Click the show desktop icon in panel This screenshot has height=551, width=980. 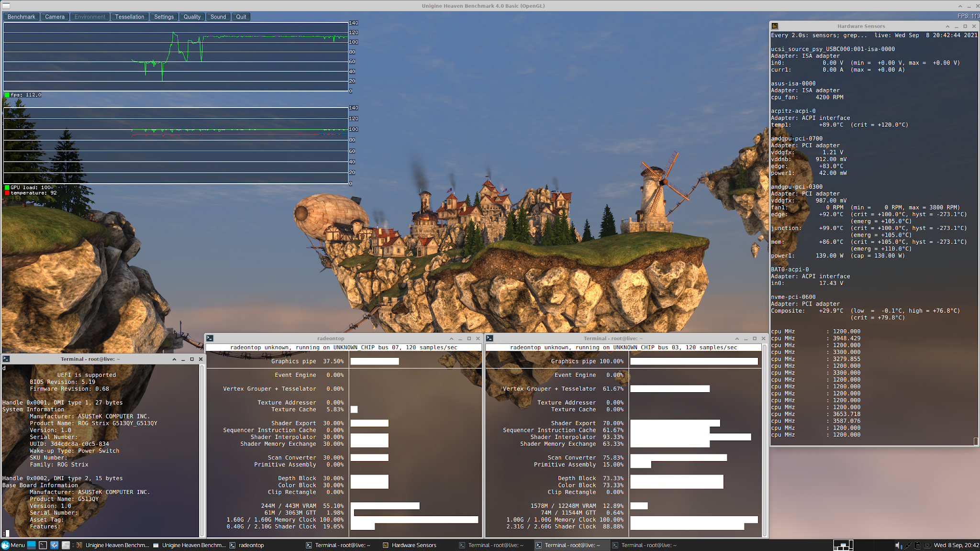[x=32, y=545]
